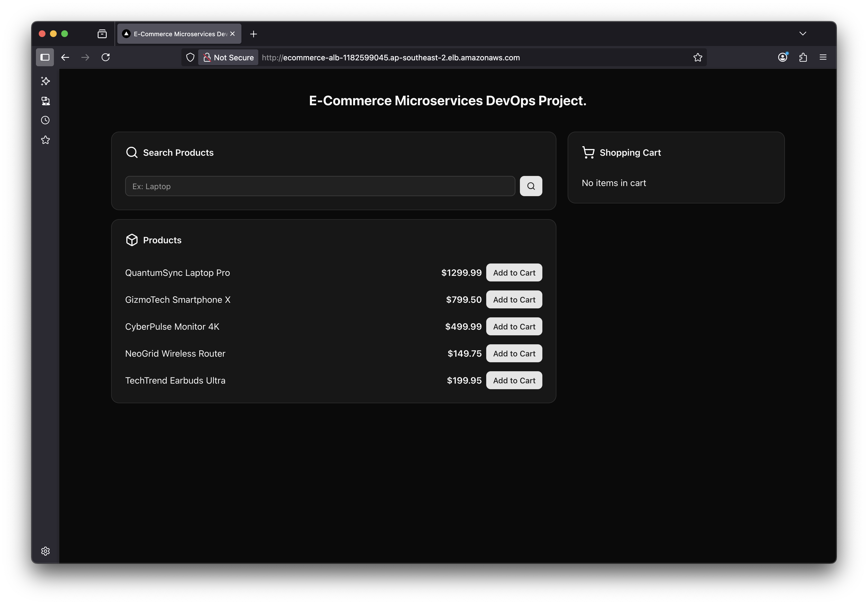Viewport: 868px width, 605px height.
Task: Open the application hamburger menu
Action: 823,58
